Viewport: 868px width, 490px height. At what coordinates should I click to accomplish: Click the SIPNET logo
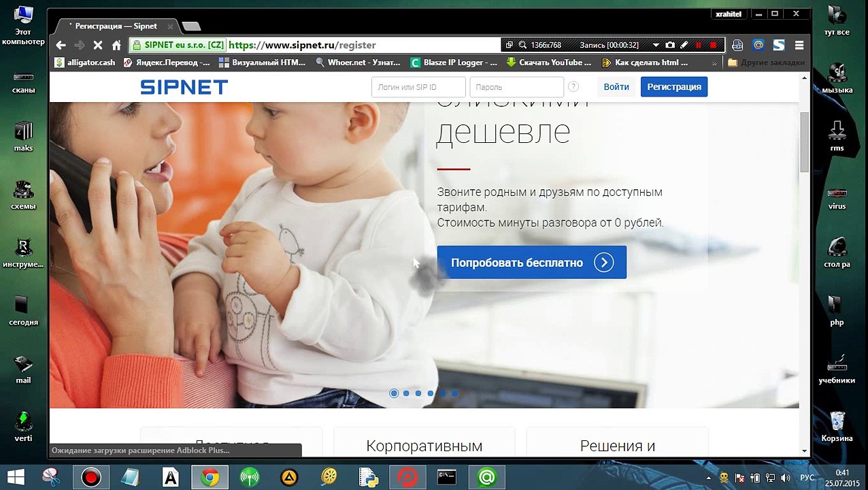[x=184, y=87]
